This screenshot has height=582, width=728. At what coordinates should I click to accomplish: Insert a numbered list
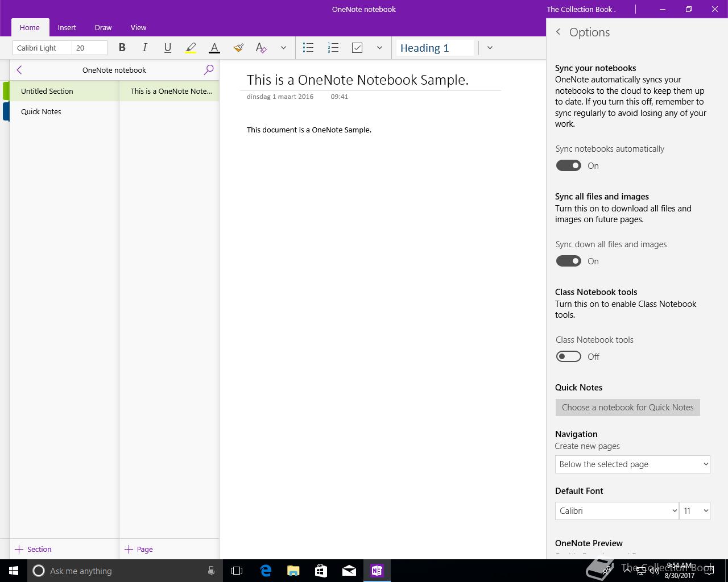333,48
